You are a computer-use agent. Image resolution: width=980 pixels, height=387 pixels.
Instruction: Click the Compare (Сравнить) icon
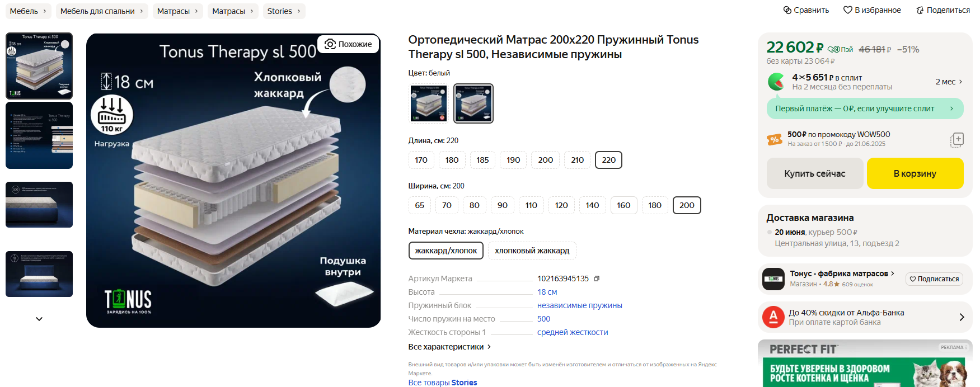787,10
